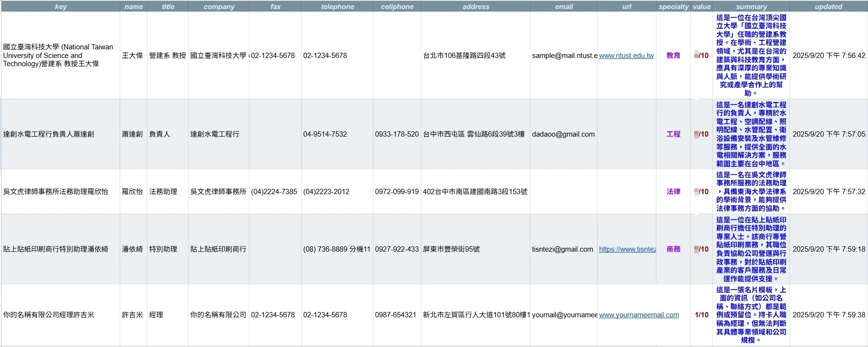Screen dimensions: 868x347
Task: Click updated cell 2025/9/20 下午 7:59:38
Action: [828, 315]
